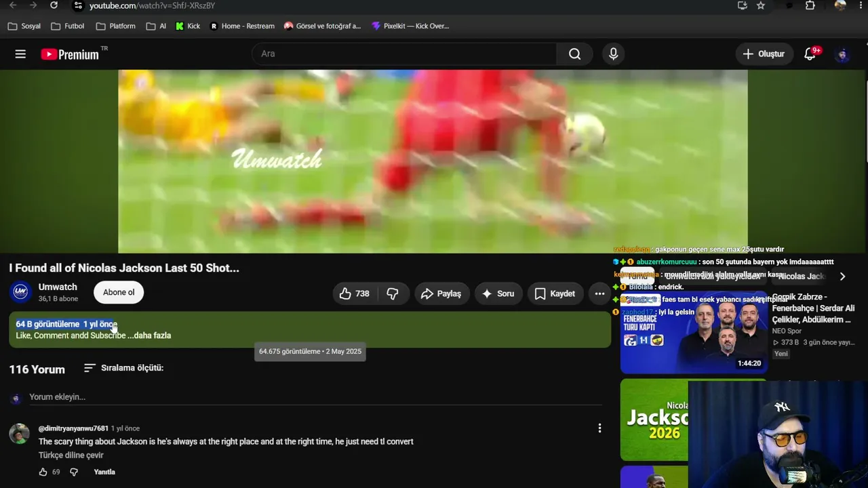This screenshot has width=868, height=488.
Task: Click the Yorum ekleyin comment box
Action: (x=315, y=397)
